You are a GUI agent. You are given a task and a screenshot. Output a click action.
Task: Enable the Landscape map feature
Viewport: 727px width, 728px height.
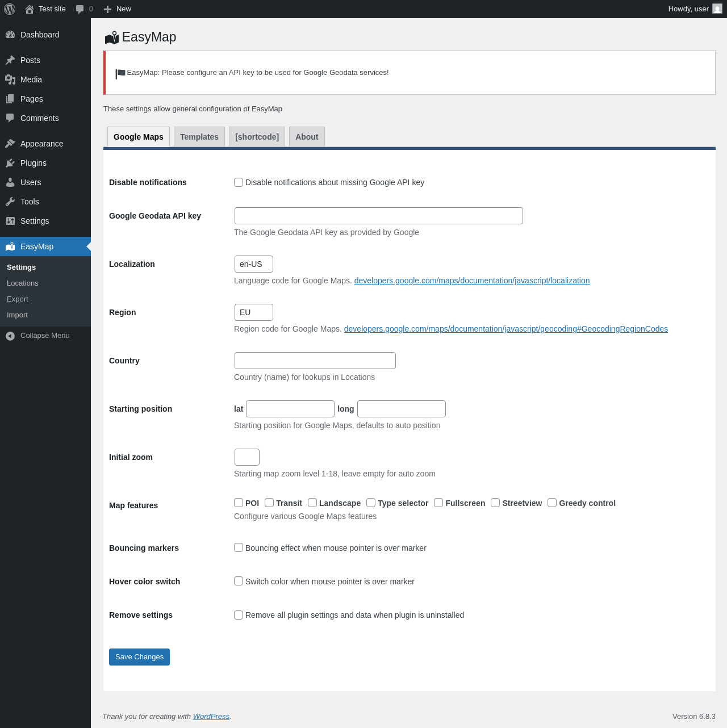click(312, 503)
